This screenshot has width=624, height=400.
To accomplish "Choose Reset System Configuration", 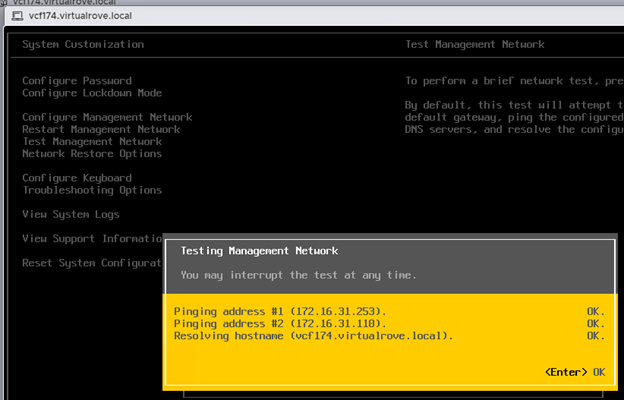I will click(x=92, y=263).
